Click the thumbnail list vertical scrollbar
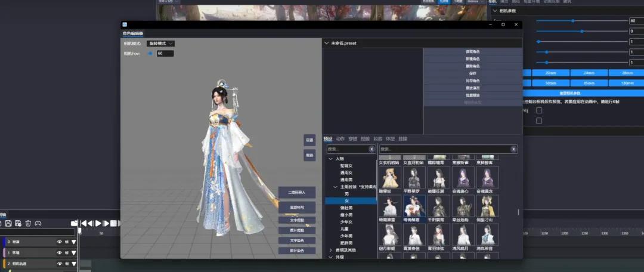 click(518, 212)
